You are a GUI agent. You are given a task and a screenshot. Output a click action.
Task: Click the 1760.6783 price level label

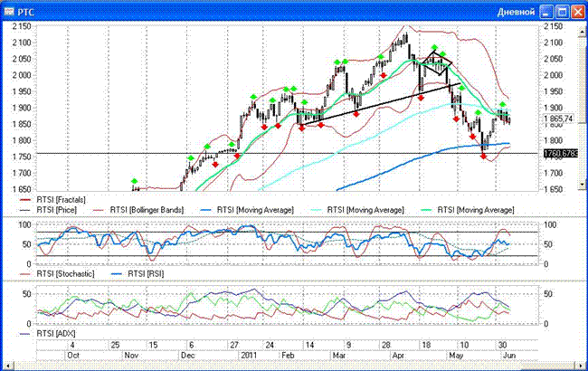(x=561, y=154)
